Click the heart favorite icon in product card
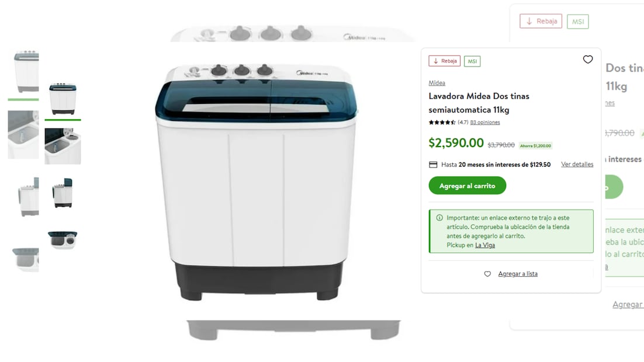Viewport: 644px width, 362px height. pyautogui.click(x=588, y=60)
